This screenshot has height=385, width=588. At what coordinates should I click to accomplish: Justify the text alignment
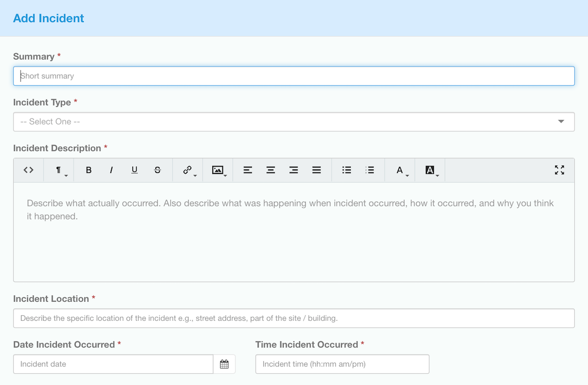coord(317,170)
